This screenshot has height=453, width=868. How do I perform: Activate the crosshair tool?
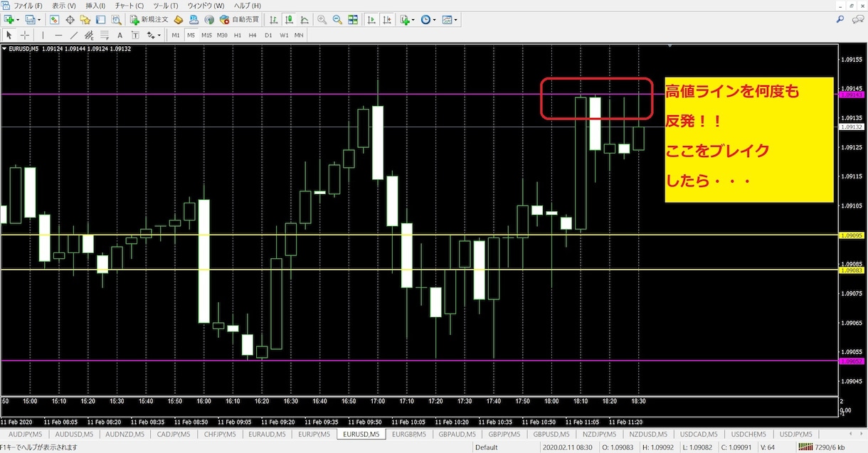pos(25,35)
